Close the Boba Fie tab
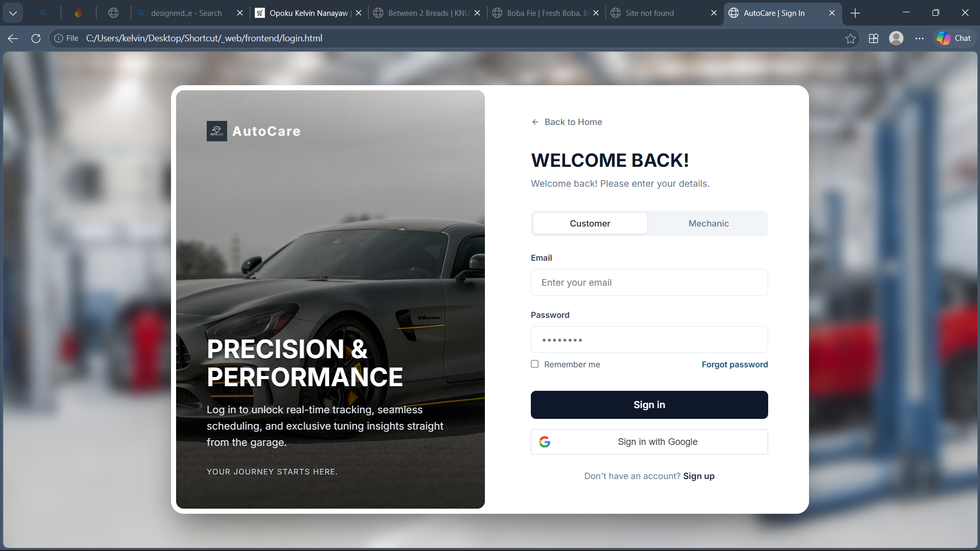 click(596, 13)
